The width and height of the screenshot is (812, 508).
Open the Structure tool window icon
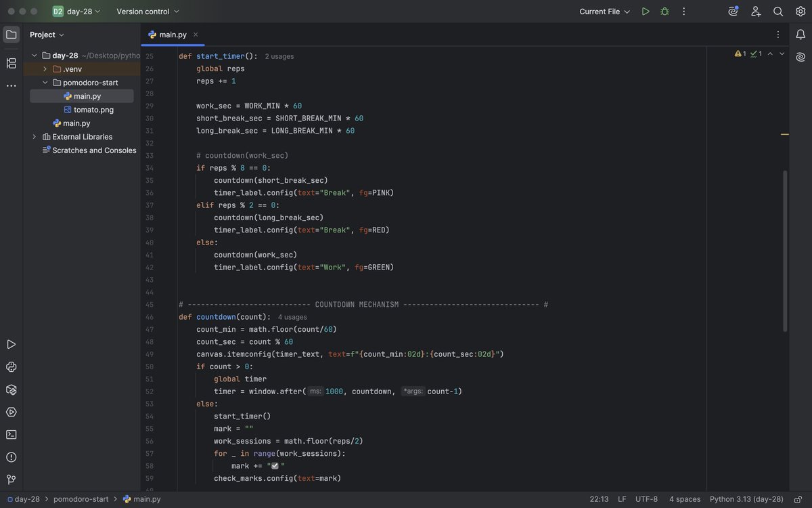click(11, 63)
